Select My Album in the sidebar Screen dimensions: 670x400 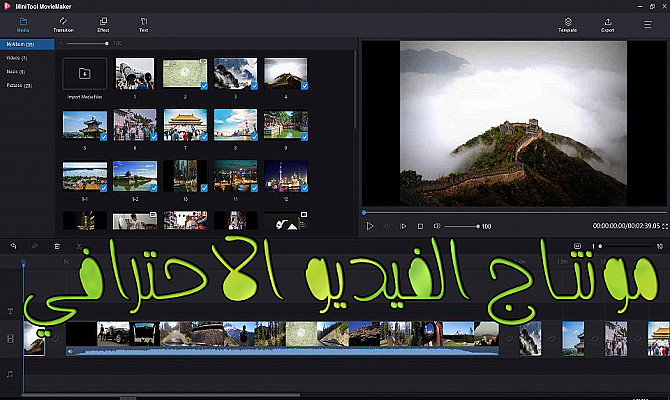tap(27, 44)
